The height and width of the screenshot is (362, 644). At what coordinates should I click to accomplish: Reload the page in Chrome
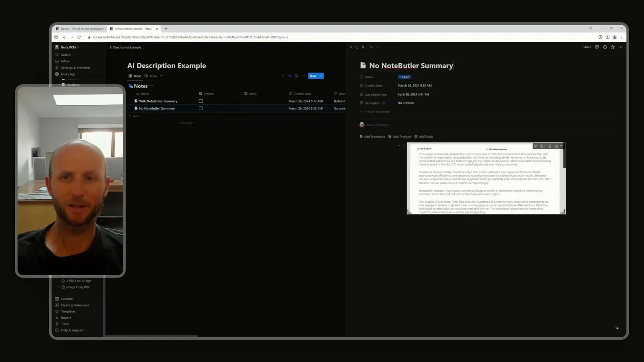coord(79,37)
